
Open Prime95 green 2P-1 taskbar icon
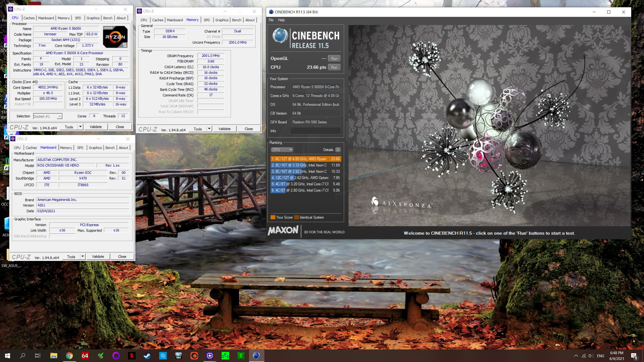(x=225, y=356)
